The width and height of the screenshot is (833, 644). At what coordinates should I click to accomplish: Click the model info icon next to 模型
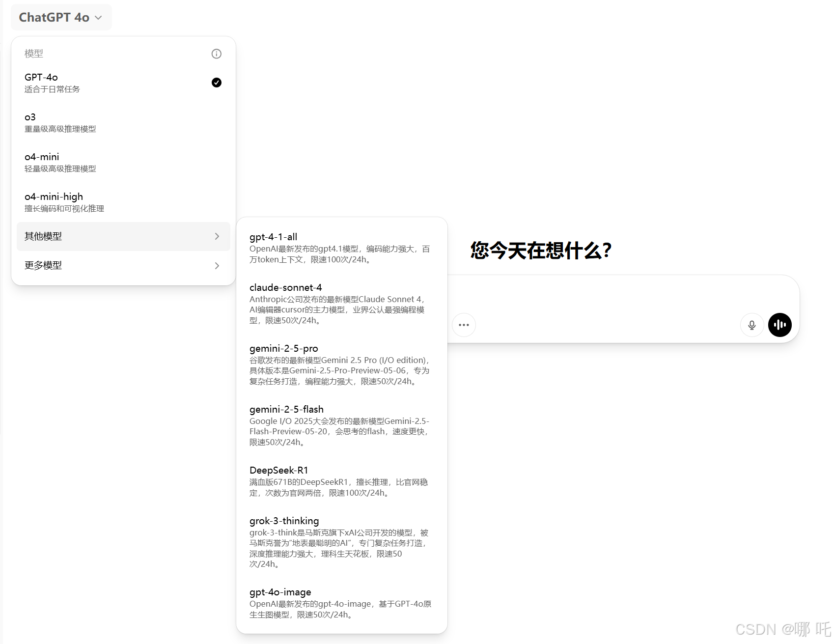coord(216,54)
